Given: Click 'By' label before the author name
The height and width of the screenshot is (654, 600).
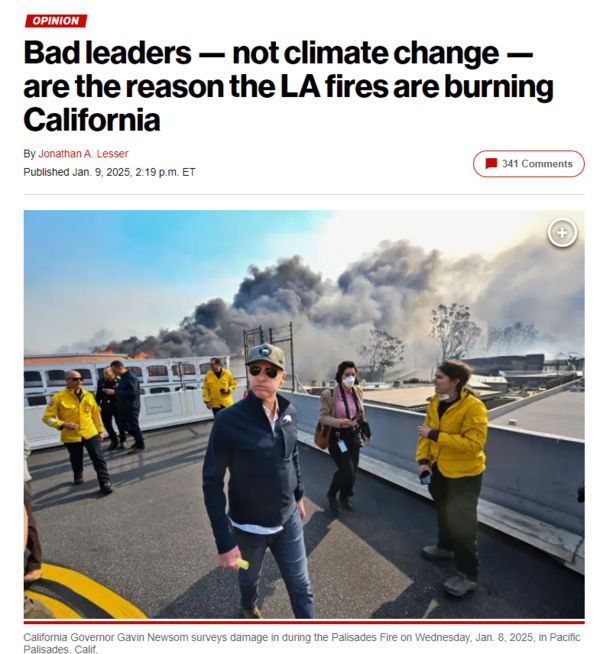Looking at the screenshot, I should point(29,154).
